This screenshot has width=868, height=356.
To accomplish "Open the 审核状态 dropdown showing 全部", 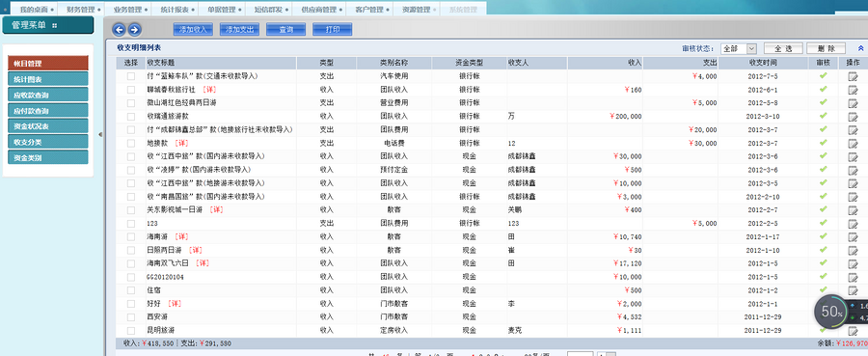I will 739,49.
